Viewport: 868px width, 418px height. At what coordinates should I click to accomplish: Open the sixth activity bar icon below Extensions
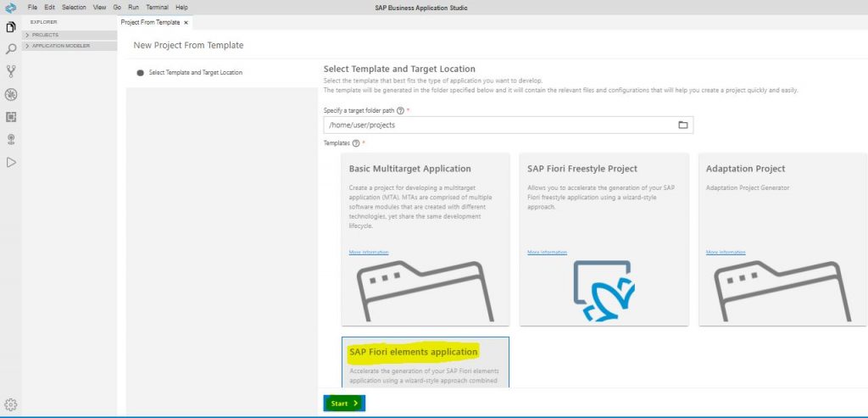[x=10, y=140]
